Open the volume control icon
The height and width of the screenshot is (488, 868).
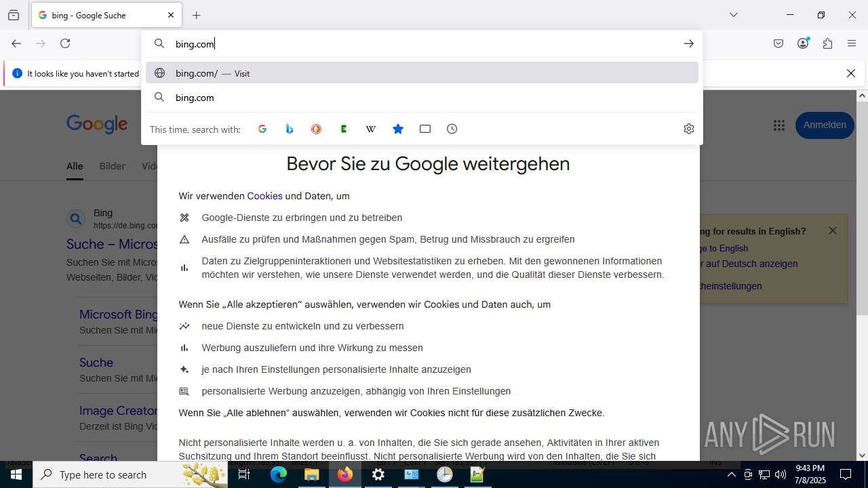pos(781,474)
